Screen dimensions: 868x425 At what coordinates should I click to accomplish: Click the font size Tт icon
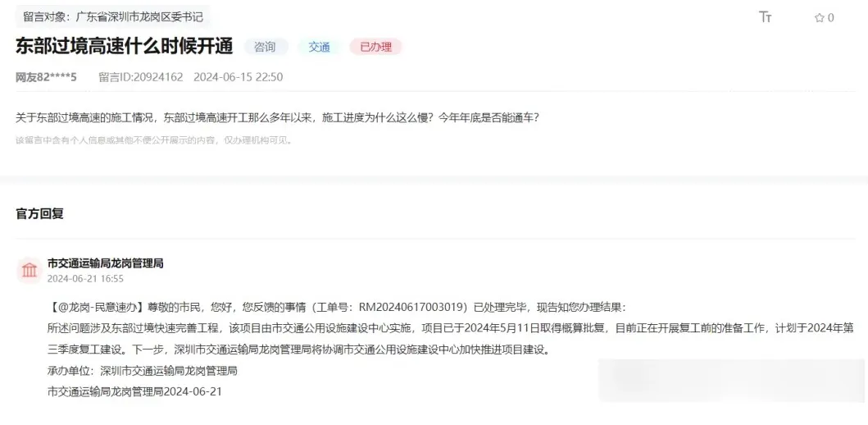765,17
